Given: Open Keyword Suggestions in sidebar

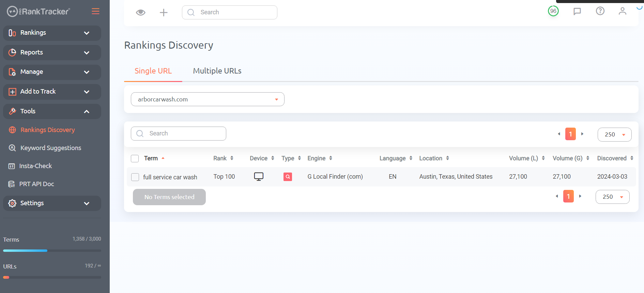Looking at the screenshot, I should pyautogui.click(x=51, y=148).
